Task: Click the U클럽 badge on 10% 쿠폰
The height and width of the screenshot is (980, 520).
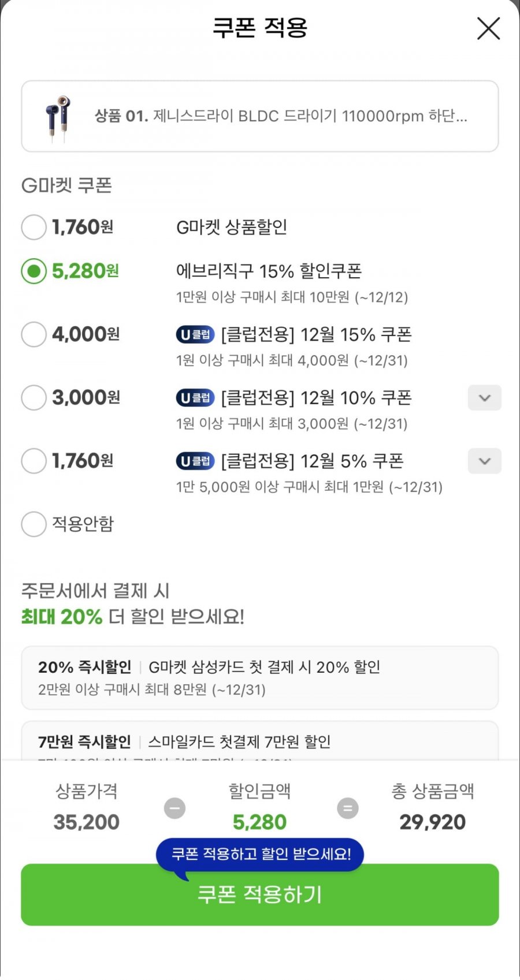Action: pyautogui.click(x=195, y=398)
